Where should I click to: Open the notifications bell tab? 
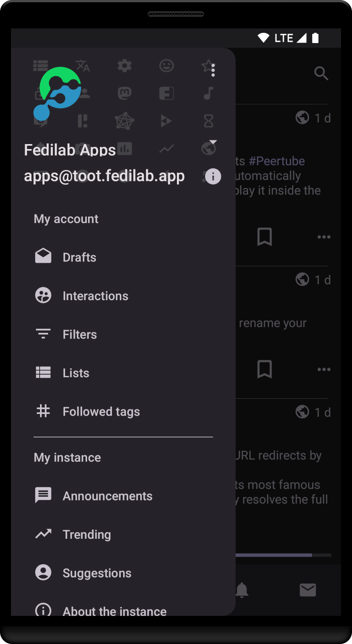click(x=242, y=590)
